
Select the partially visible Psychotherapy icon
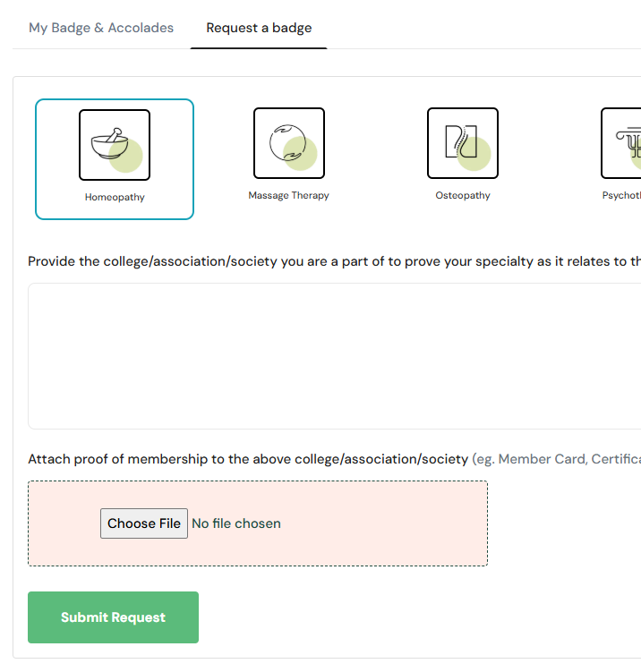pos(622,143)
